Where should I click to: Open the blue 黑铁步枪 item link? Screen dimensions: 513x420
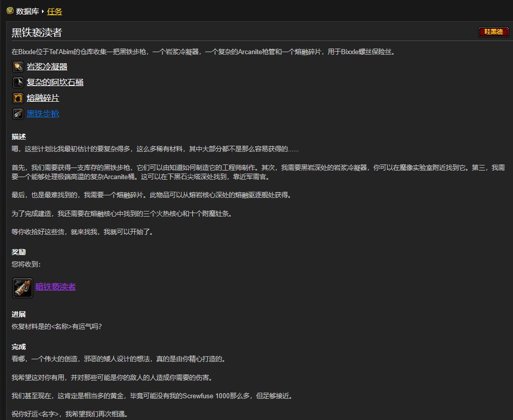[43, 114]
